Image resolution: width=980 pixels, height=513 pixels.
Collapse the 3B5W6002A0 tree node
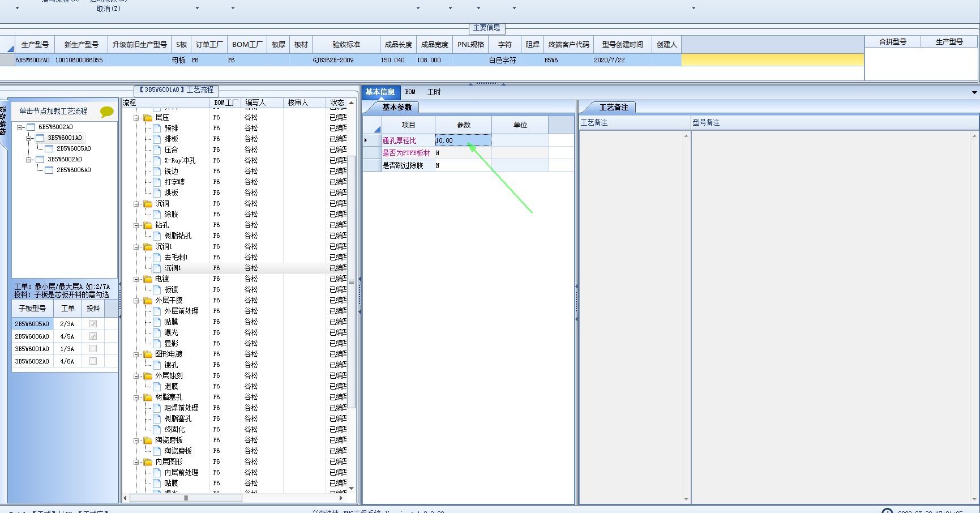coord(29,160)
